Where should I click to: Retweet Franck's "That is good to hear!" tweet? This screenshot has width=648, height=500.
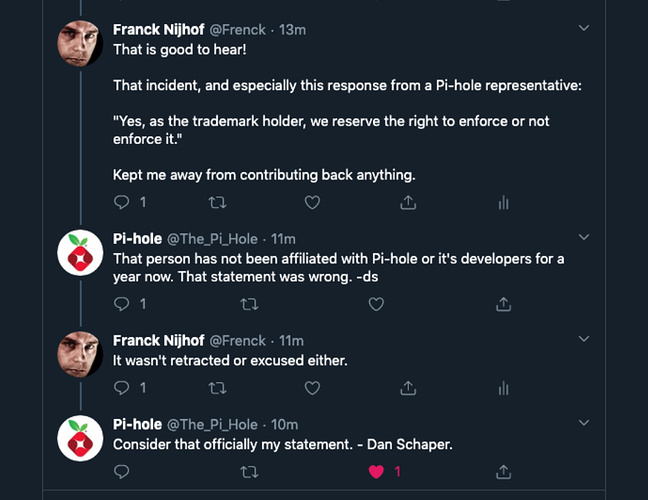coord(216,202)
